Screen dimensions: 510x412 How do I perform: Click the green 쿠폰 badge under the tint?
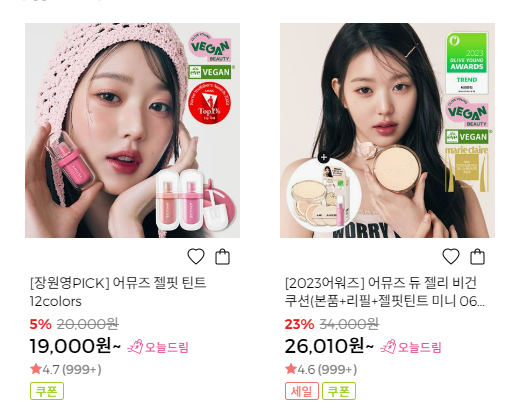[x=47, y=391]
